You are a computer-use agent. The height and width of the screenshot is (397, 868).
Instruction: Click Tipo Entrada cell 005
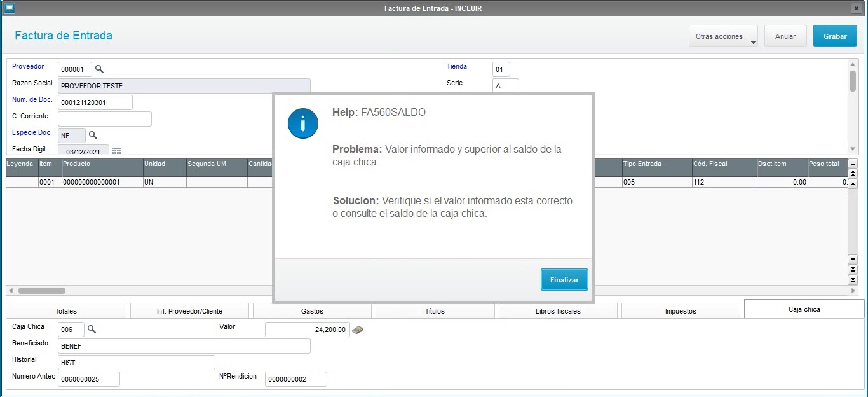[x=657, y=182]
